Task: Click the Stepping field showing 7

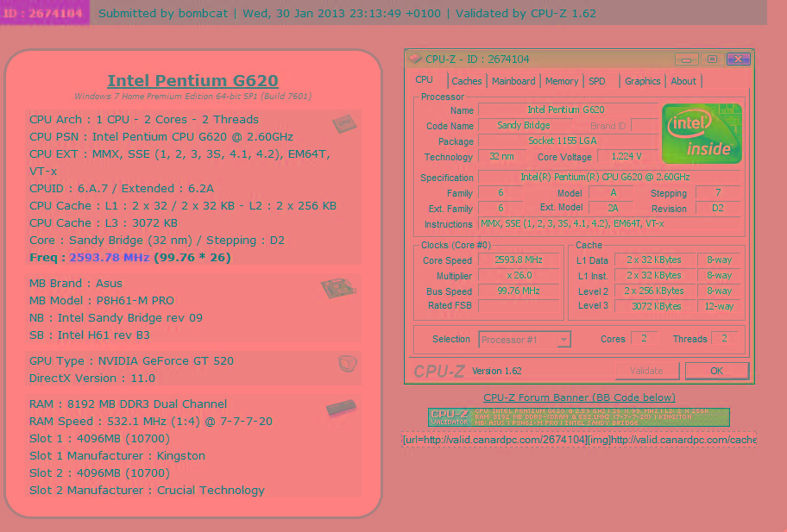Action: pyautogui.click(x=718, y=192)
